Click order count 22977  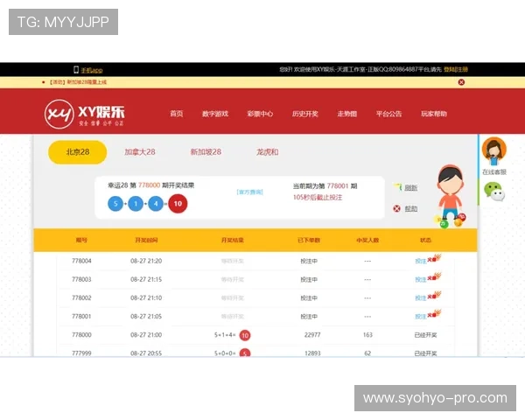pos(312,335)
